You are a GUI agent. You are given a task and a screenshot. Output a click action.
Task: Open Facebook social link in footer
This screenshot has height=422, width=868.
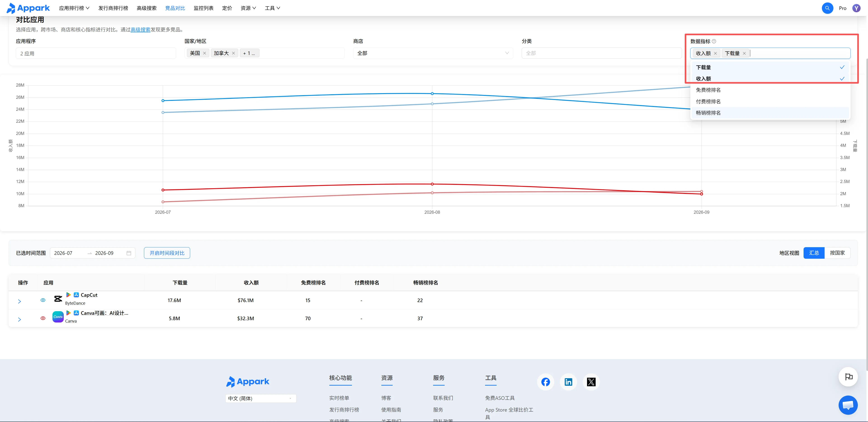pos(545,382)
